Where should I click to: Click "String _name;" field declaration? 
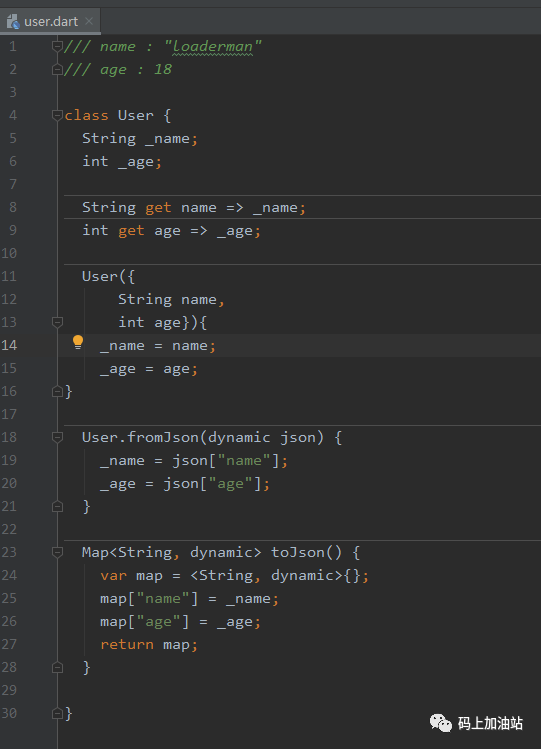coord(140,139)
